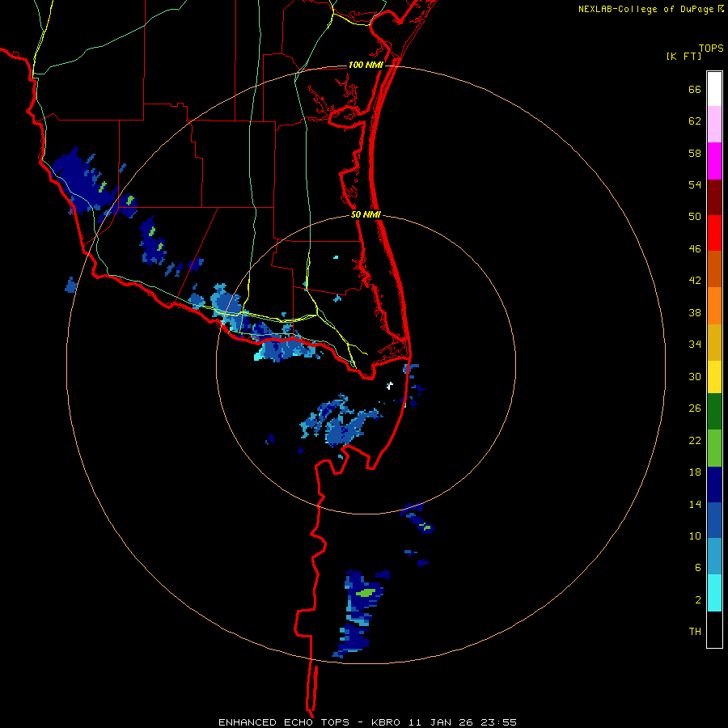Click the black TH swatch at scale bottom

[714, 629]
